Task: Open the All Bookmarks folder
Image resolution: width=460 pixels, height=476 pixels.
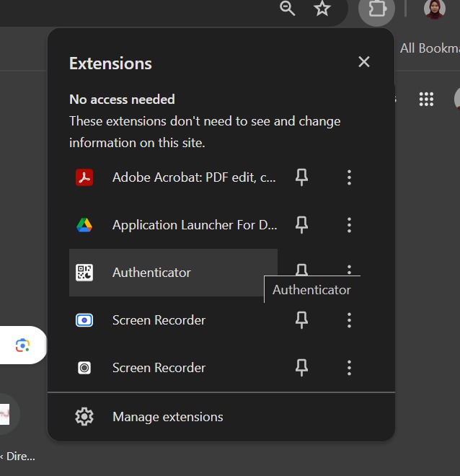Action: point(429,48)
